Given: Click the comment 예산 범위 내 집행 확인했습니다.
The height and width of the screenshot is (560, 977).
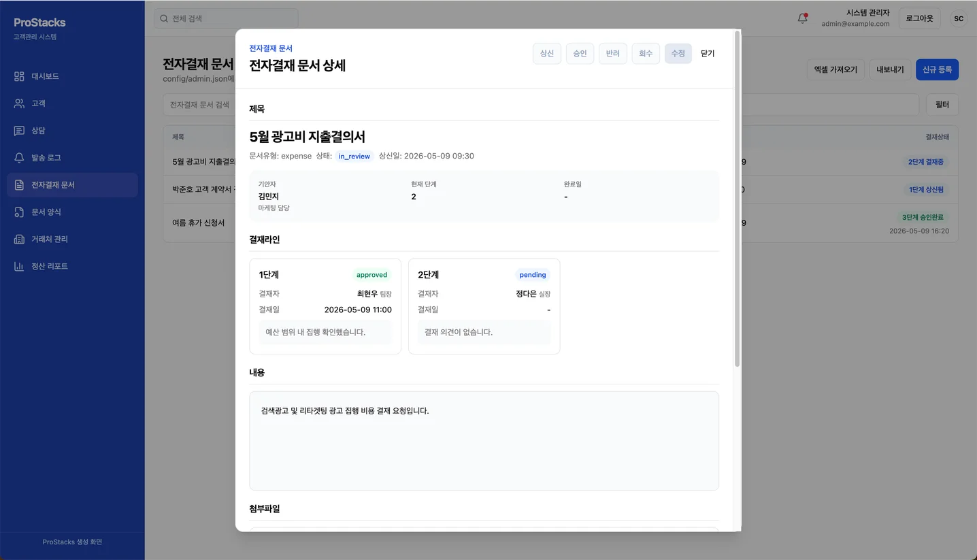Looking at the screenshot, I should [316, 332].
